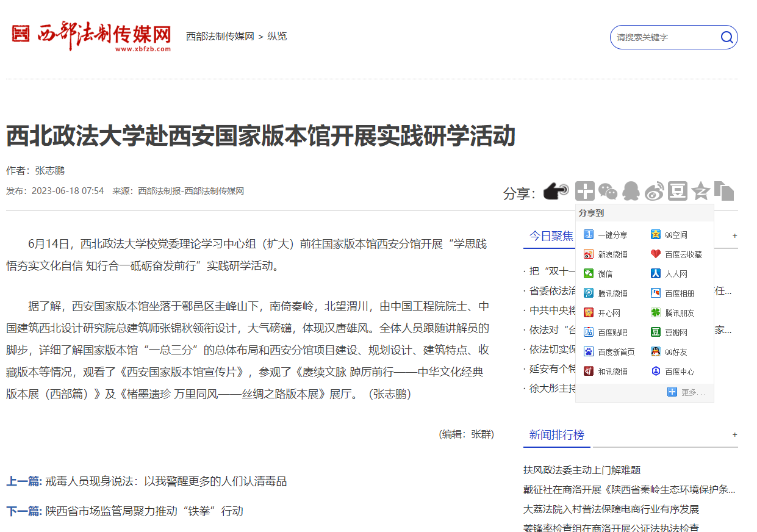Screen dimensions: 757x532
Task: Open 更多 at bottom of share popup
Action: (x=687, y=392)
